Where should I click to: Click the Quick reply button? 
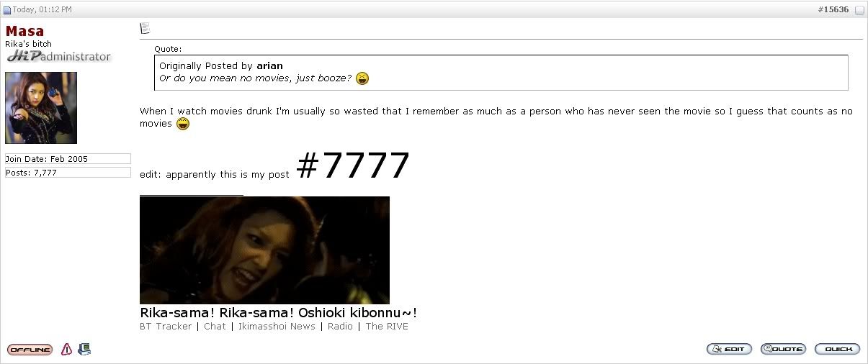point(837,349)
